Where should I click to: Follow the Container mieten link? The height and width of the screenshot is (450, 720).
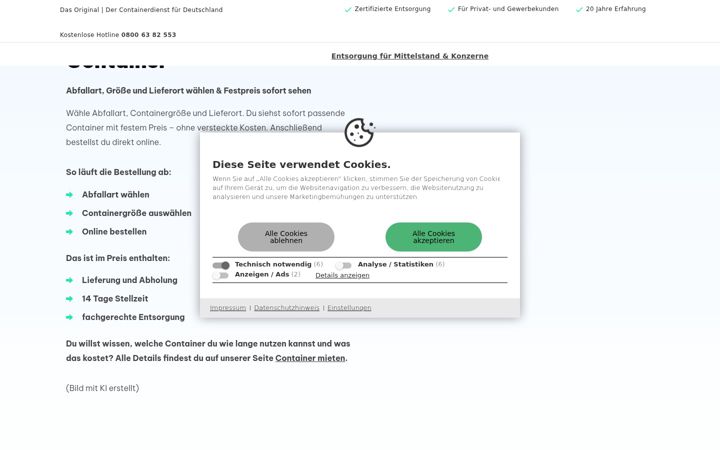[x=310, y=358]
